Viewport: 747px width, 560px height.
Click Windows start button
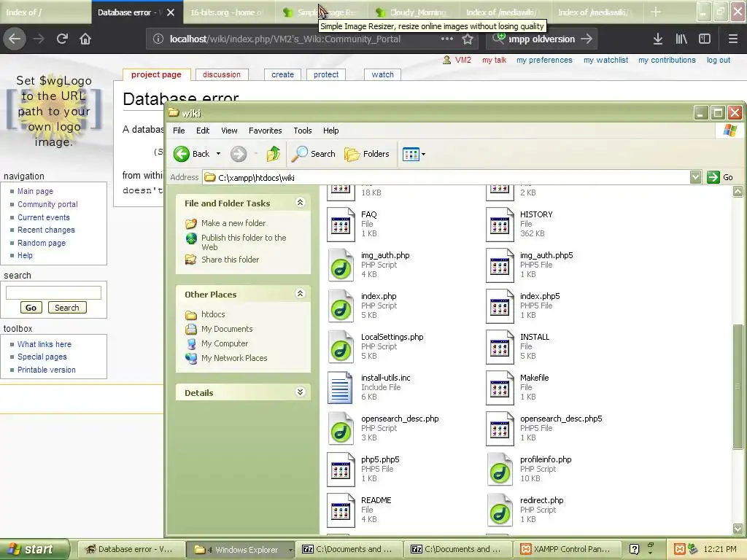(34, 549)
